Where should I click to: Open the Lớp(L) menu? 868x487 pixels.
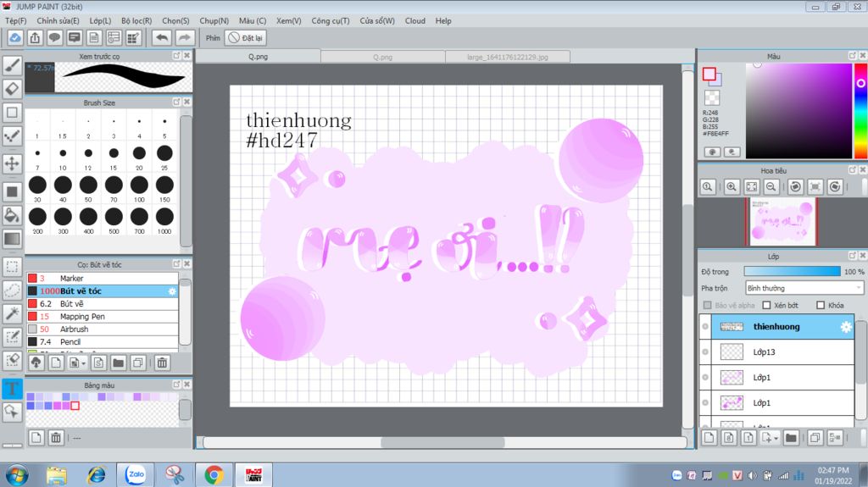[100, 20]
